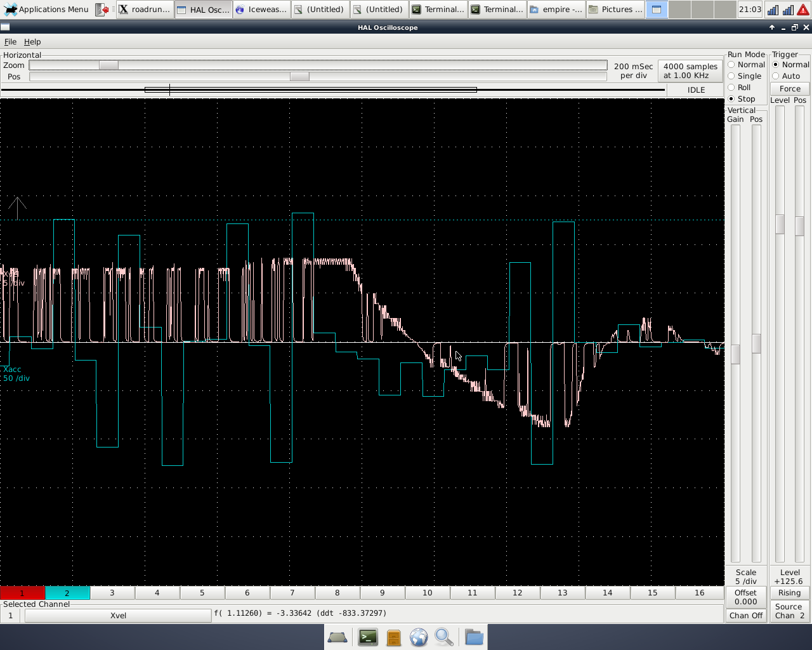Click the Chan Off button

[746, 616]
